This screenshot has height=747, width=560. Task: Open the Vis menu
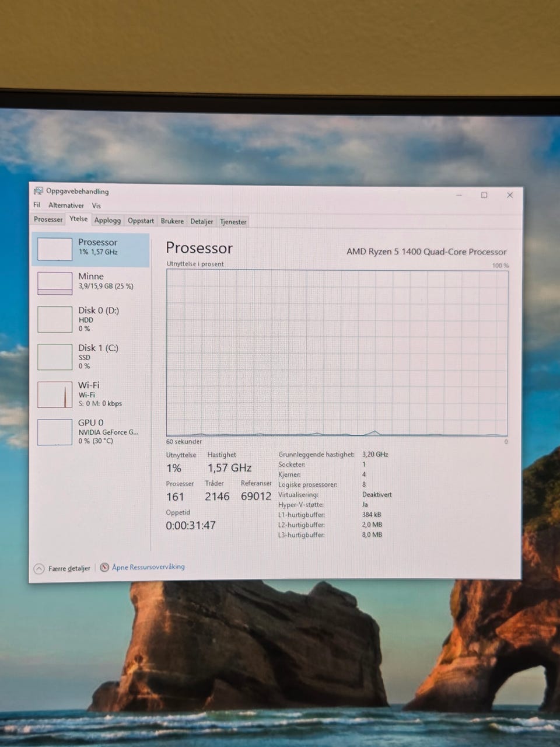96,205
